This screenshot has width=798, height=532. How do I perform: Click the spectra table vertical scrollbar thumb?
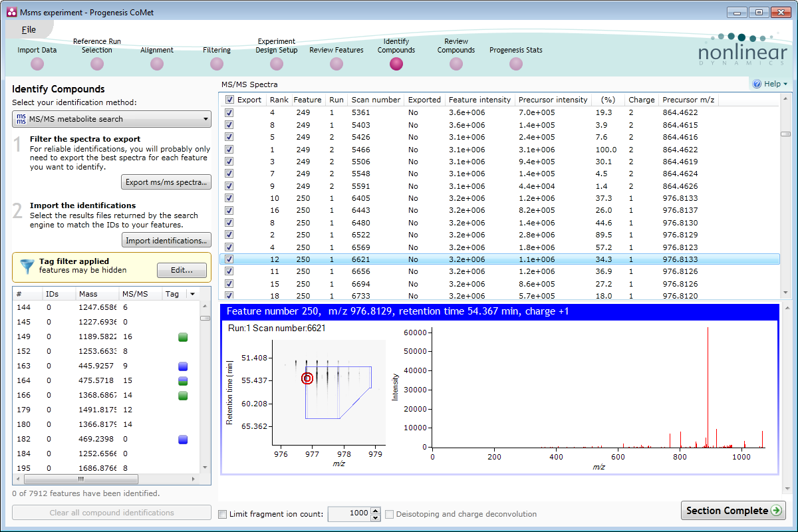(785, 134)
